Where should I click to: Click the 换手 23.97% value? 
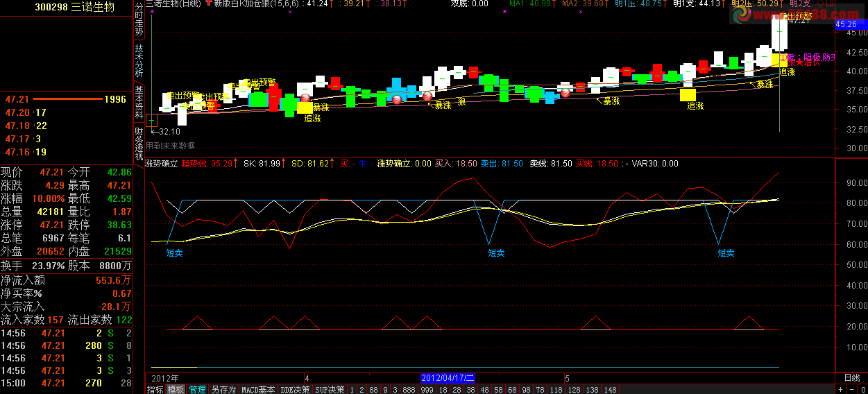coord(47,266)
